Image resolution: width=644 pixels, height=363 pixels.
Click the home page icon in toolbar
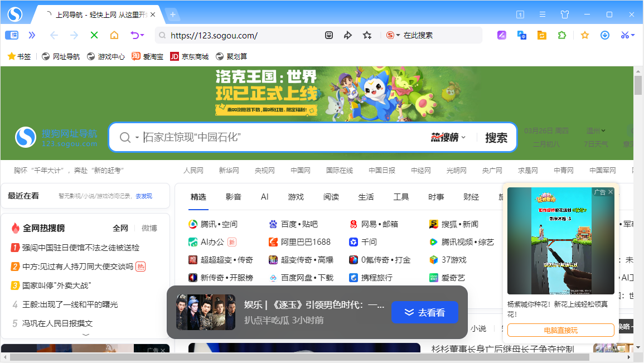tap(114, 35)
